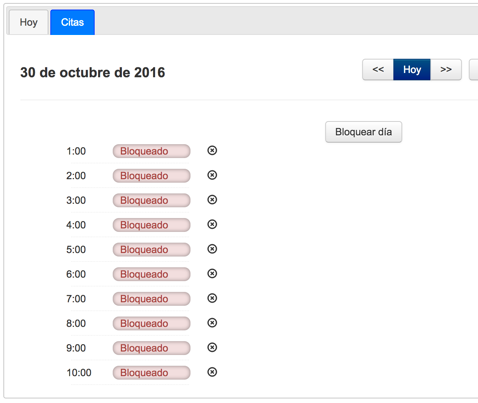
Task: Unblock the 10:00 slot icon
Action: point(212,372)
